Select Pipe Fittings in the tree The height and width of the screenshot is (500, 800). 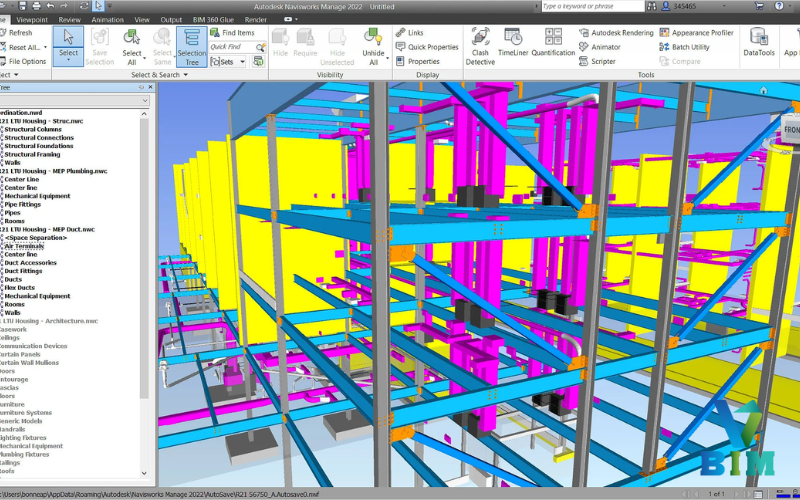22,205
